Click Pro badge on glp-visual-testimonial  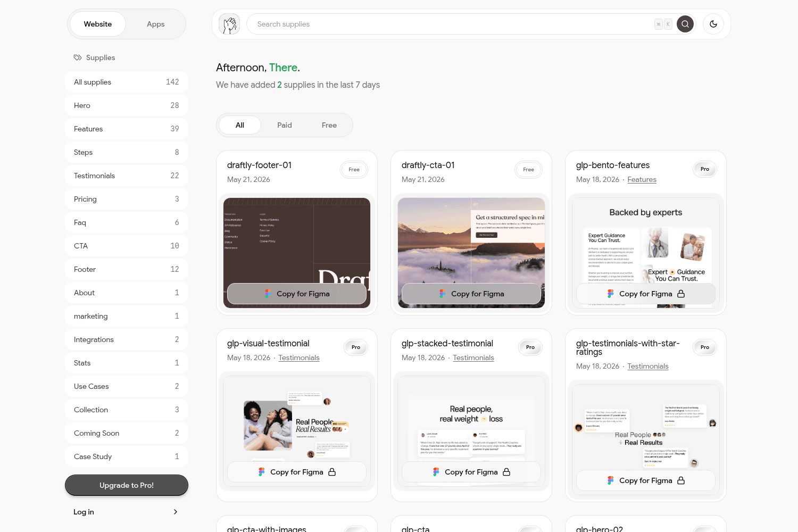pos(356,347)
